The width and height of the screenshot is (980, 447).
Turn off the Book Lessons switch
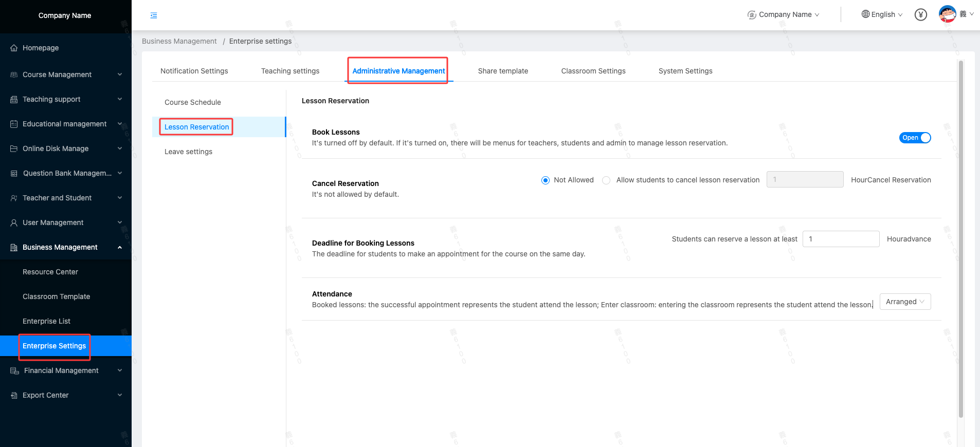coord(915,138)
